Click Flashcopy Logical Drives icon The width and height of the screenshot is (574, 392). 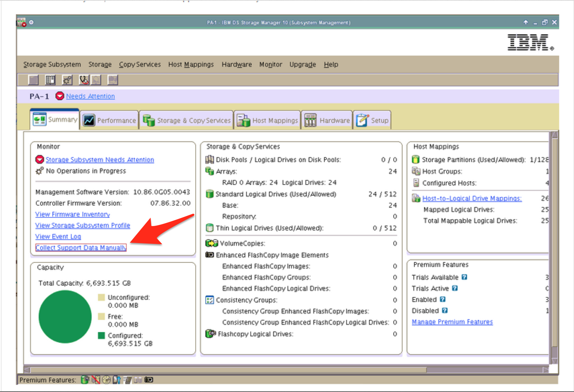tap(211, 333)
